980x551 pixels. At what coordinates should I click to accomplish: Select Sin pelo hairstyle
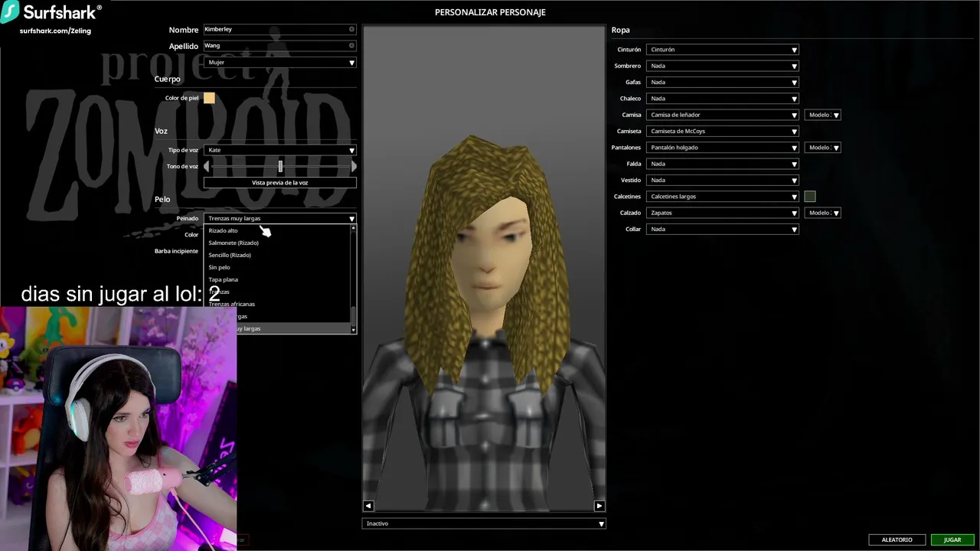[x=277, y=267]
